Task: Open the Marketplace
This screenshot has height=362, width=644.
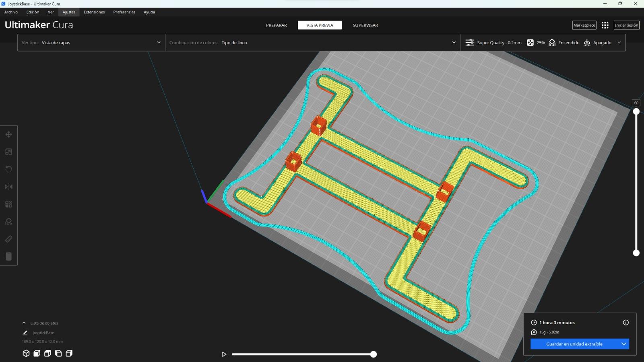Action: click(584, 25)
